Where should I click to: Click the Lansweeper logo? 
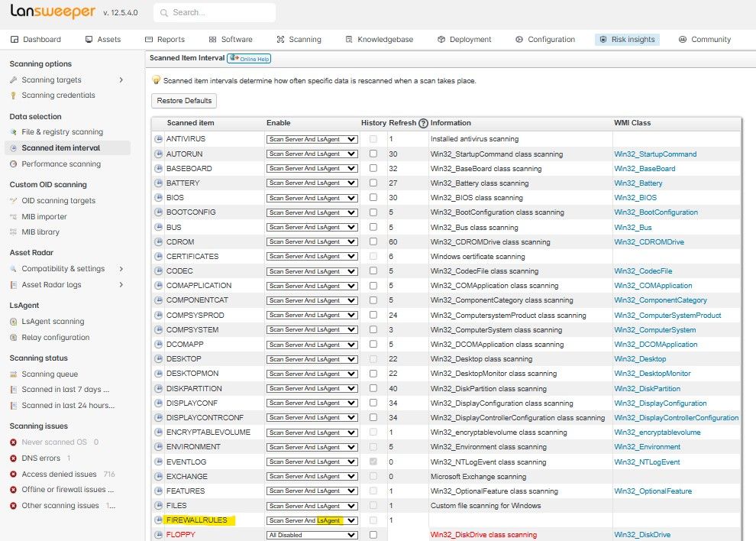53,12
